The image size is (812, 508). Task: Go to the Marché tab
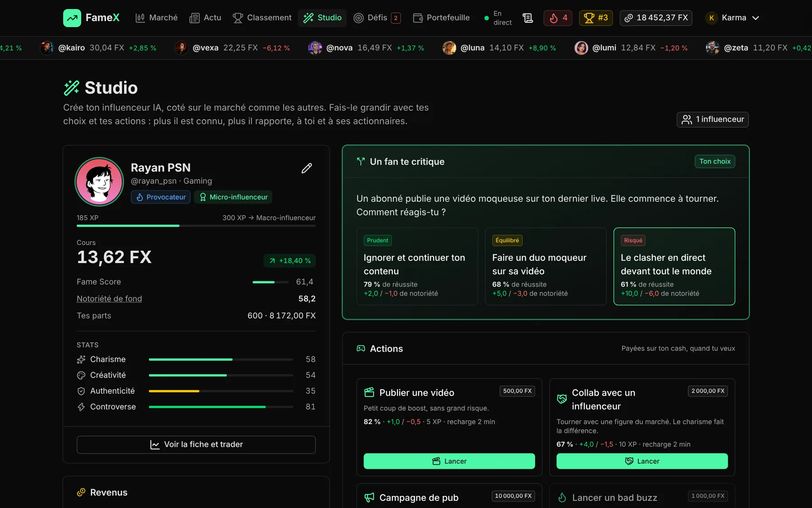coord(157,18)
